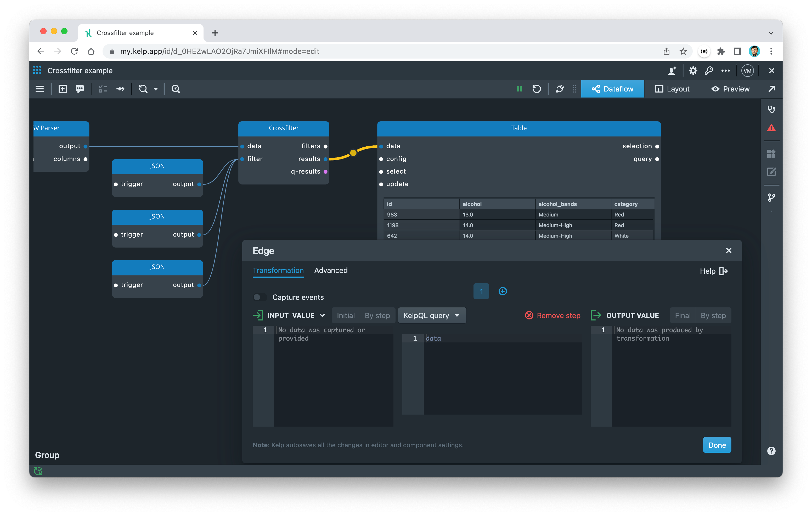This screenshot has width=812, height=516.
Task: Click the git branch icon in right sidebar
Action: [771, 198]
